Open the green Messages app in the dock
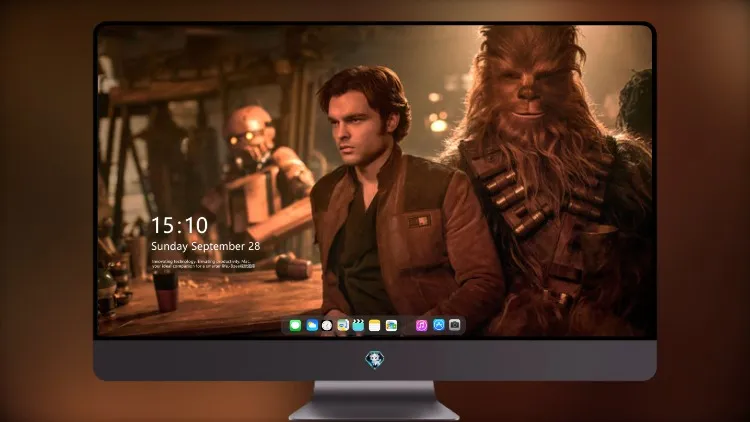Viewport: 750px width, 422px height. pos(295,326)
